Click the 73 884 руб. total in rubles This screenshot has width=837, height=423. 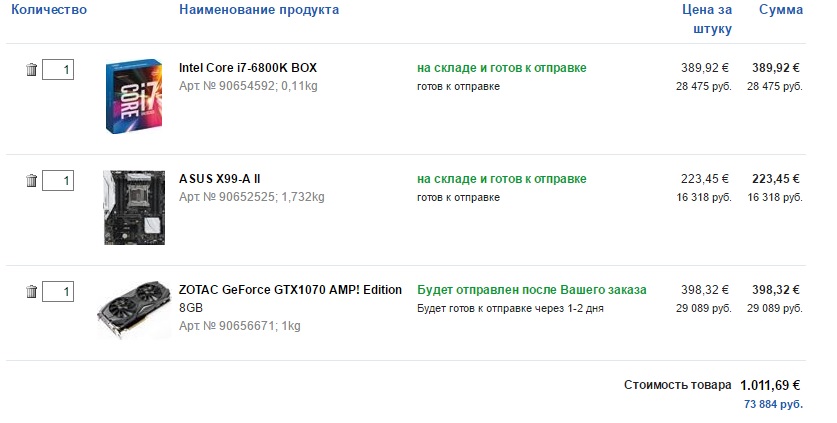click(x=773, y=404)
